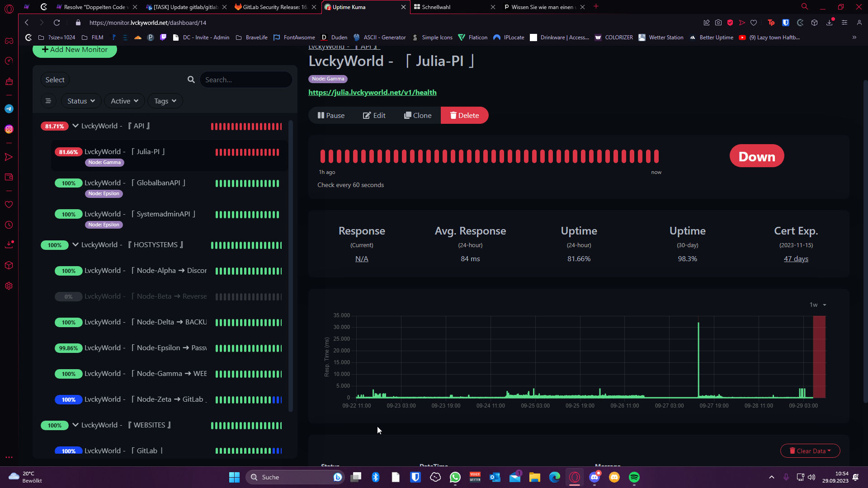Open Telegram in the browser sidebar
Viewport: 868px width, 488px height.
tap(9, 109)
